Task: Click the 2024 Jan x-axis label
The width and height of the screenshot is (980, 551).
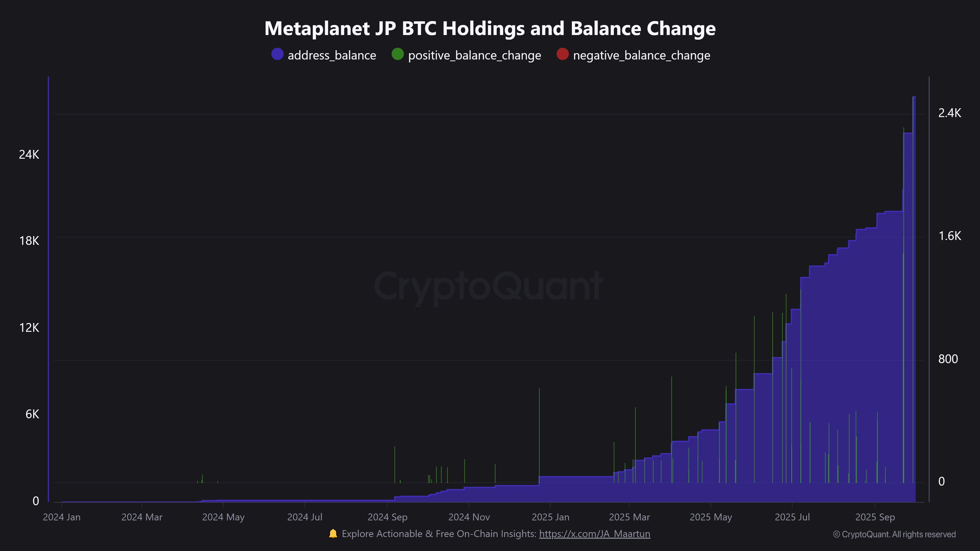Action: coord(62,517)
